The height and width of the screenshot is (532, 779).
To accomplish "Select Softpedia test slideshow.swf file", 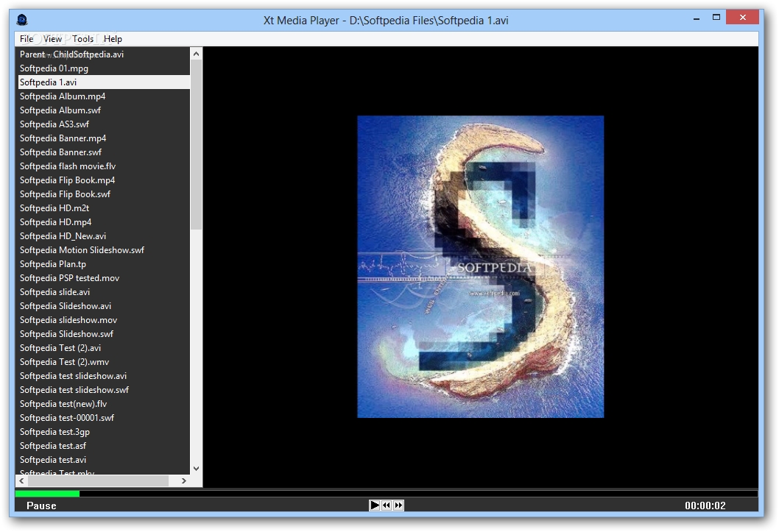I will click(104, 389).
